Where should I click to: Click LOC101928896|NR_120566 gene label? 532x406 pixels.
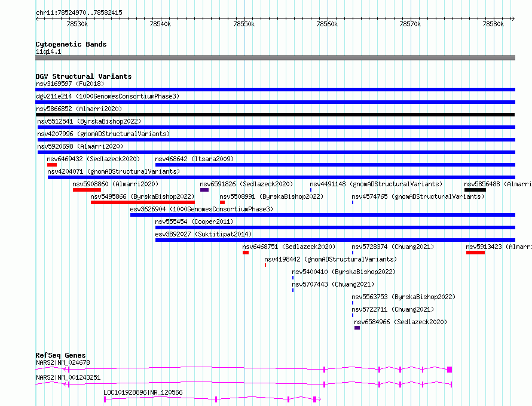click(143, 392)
